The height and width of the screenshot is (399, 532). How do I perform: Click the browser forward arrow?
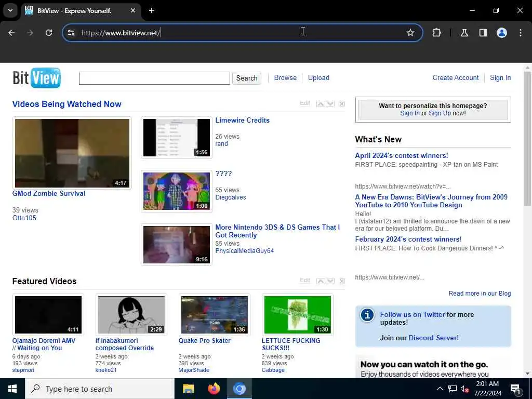pyautogui.click(x=30, y=33)
